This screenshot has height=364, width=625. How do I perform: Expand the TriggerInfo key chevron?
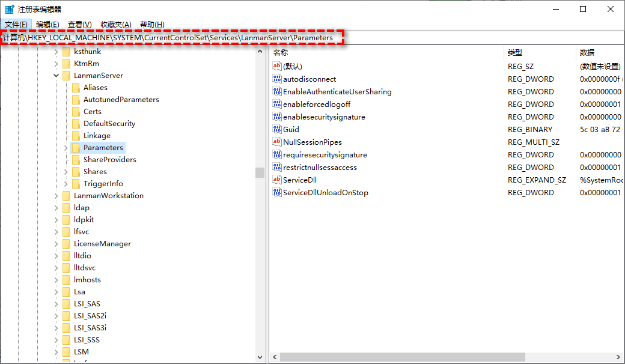coord(66,184)
